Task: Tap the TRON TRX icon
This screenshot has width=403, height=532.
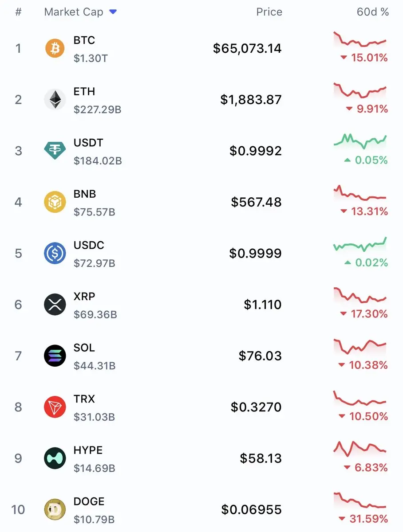Action: pyautogui.click(x=55, y=407)
